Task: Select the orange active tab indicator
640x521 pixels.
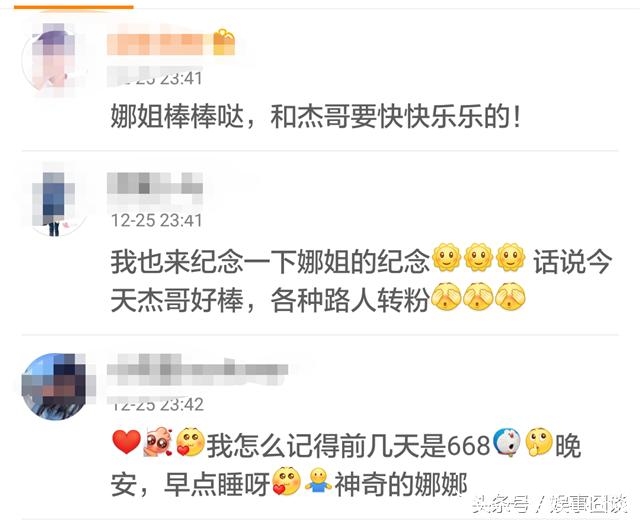Action: 73,7
